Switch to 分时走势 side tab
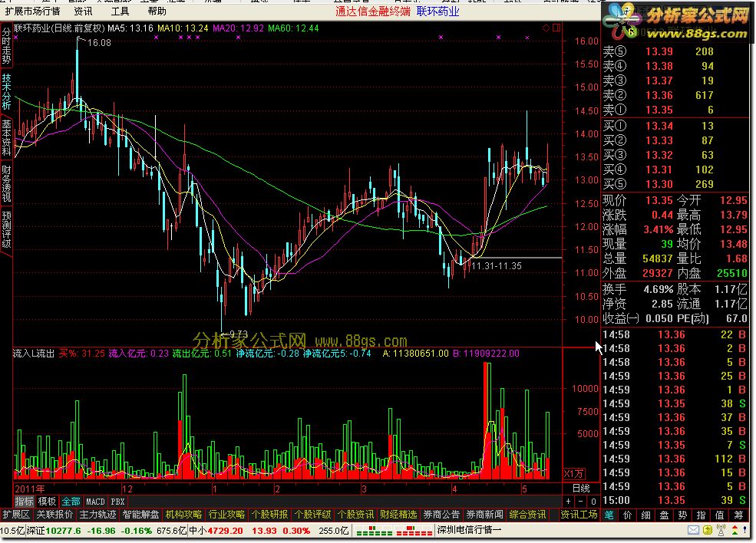756x543 pixels. coord(6,46)
